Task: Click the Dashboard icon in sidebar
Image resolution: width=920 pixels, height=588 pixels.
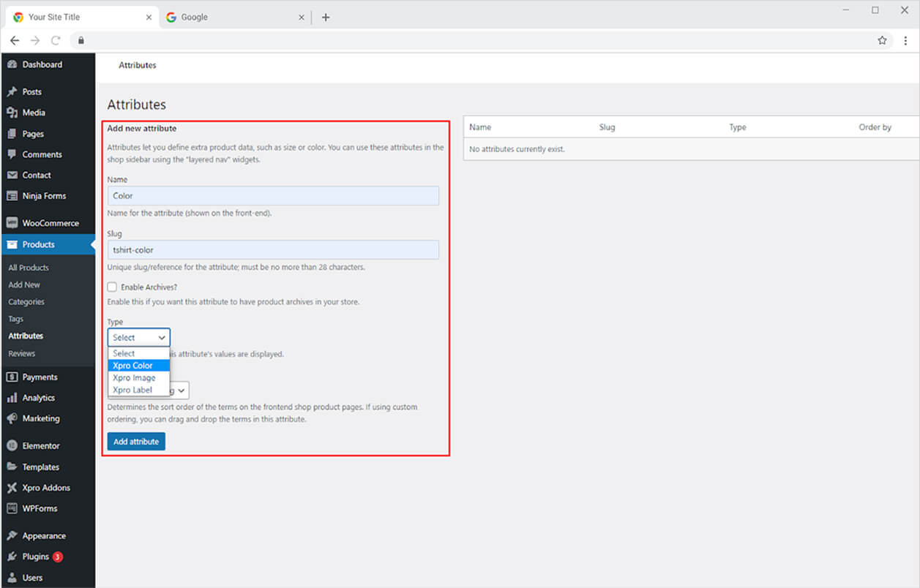Action: 12,64
